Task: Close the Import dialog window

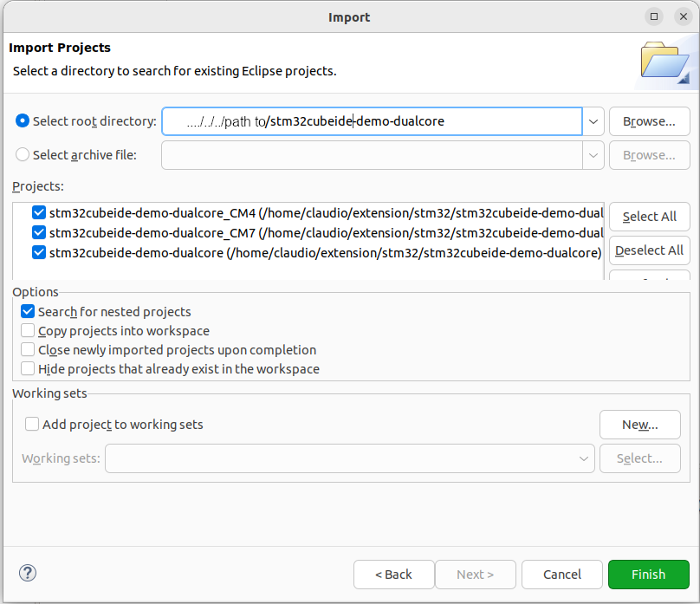Action: point(681,16)
